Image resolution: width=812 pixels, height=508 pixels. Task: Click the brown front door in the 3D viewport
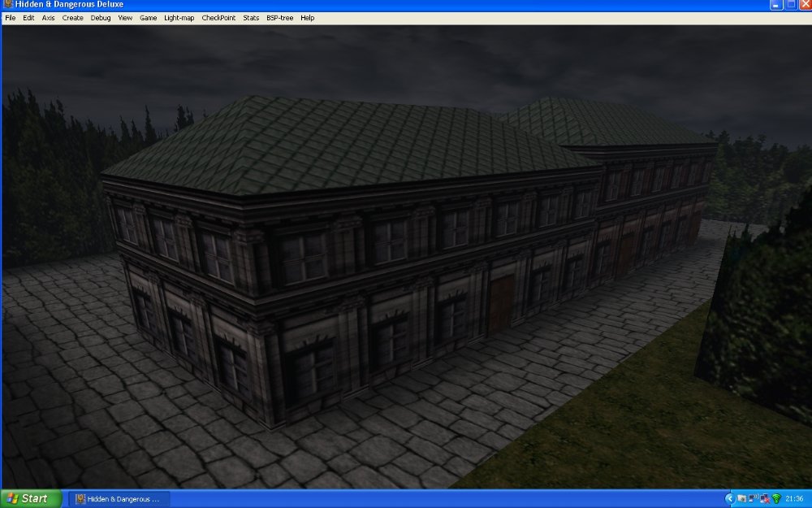click(501, 305)
